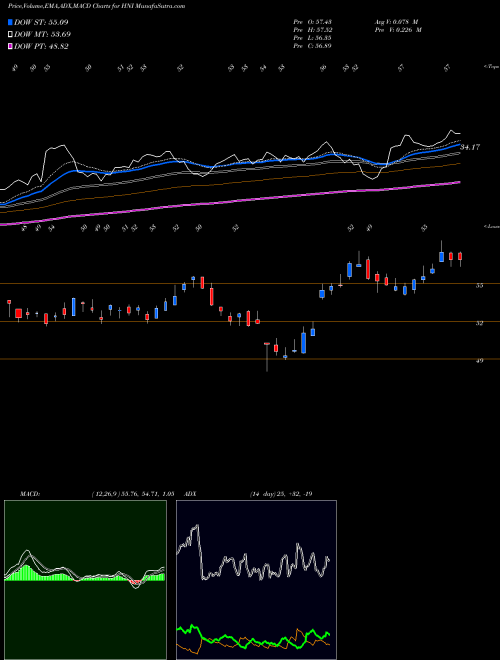Click the ADX (14 day) values text
Image resolution: width=500 pixels, height=660 pixels.
point(281,494)
